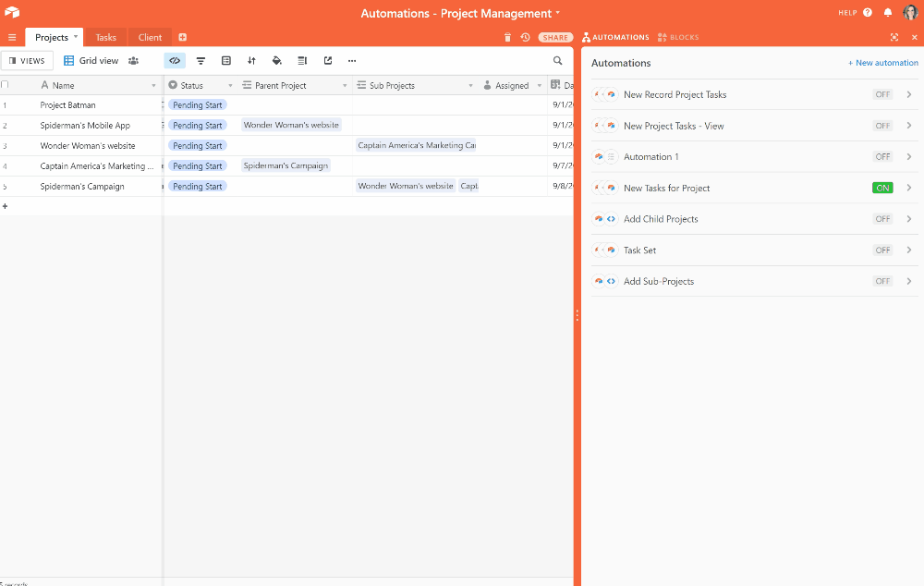The image size is (924, 586).
Task: Open the share view icon
Action: 327,61
